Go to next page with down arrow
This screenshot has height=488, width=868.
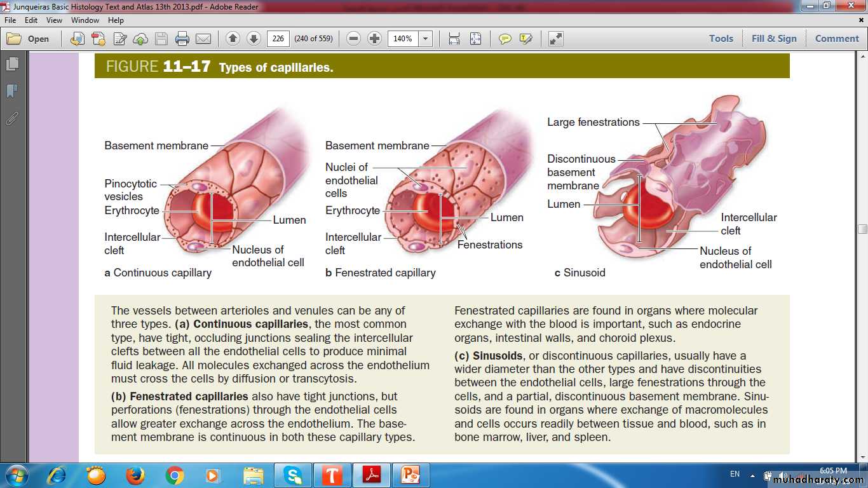[254, 39]
